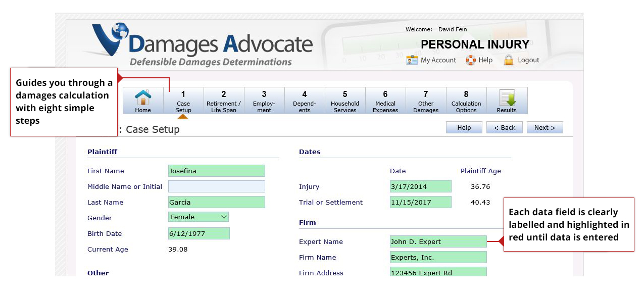This screenshot has height=294, width=644.
Task: Click the Plaintiff Age column header
Action: tap(481, 171)
